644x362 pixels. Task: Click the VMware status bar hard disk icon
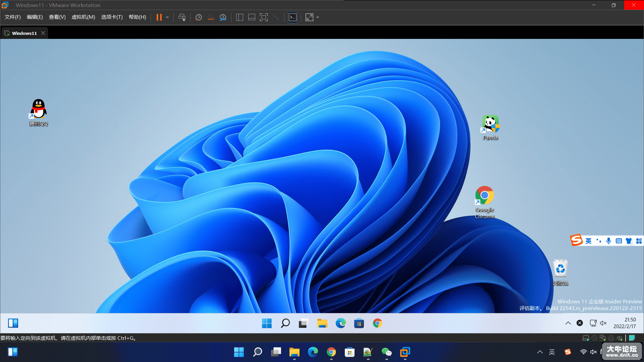coord(586,338)
